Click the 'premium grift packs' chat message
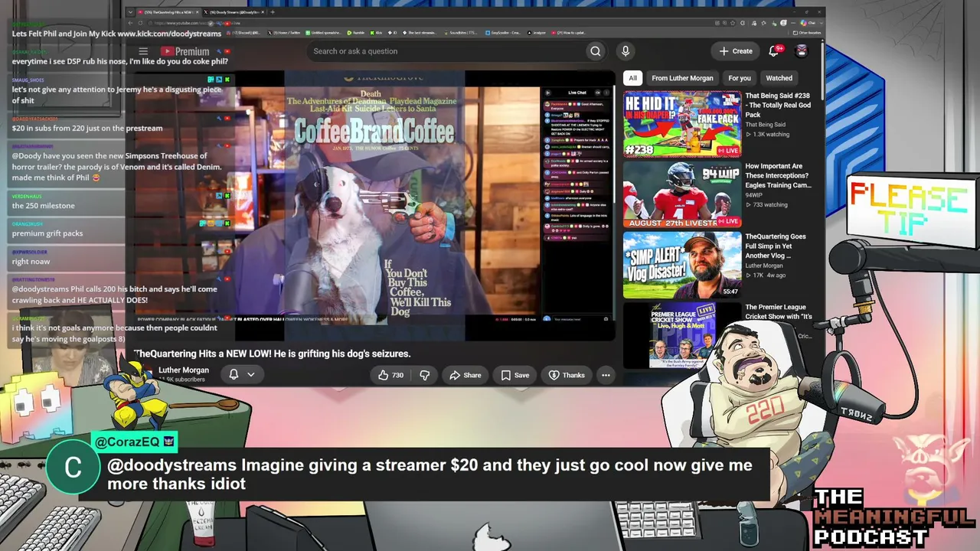The width and height of the screenshot is (980, 551). tap(47, 233)
